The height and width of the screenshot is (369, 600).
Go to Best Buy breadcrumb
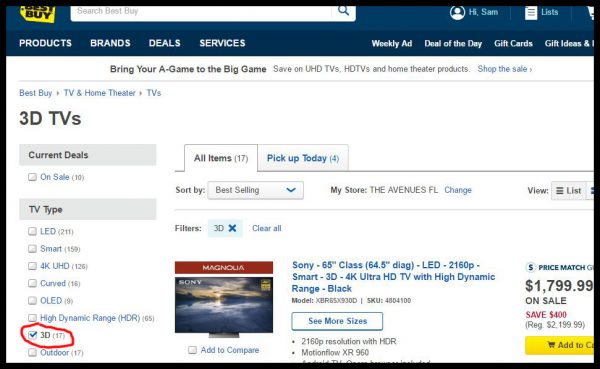pos(36,93)
